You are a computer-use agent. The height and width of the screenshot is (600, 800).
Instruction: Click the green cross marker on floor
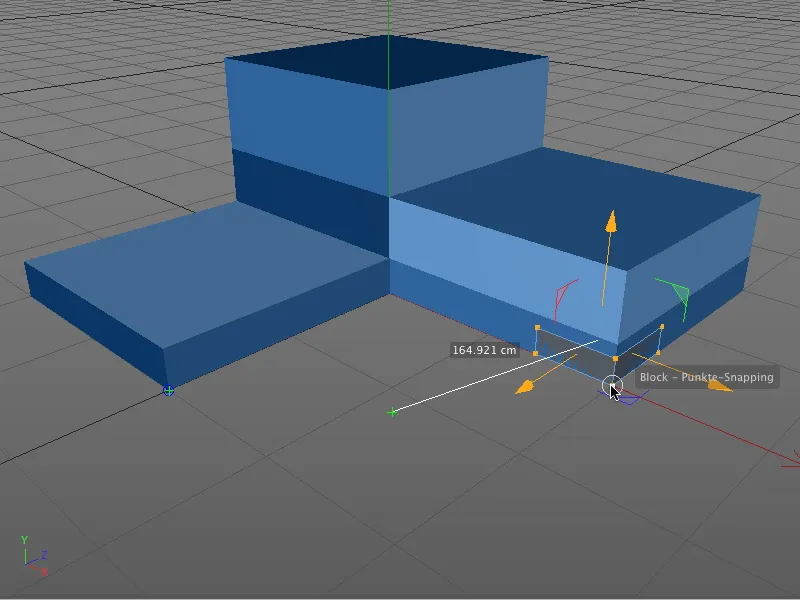point(392,412)
